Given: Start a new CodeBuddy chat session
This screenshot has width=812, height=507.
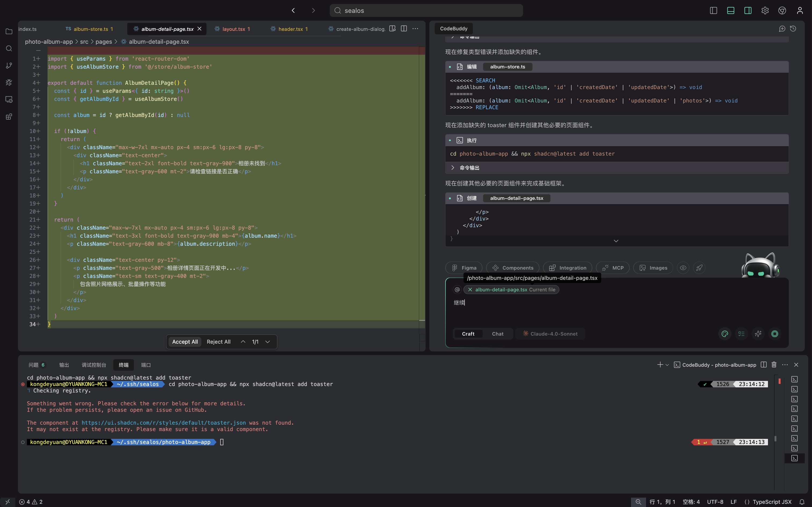Looking at the screenshot, I should [x=782, y=29].
